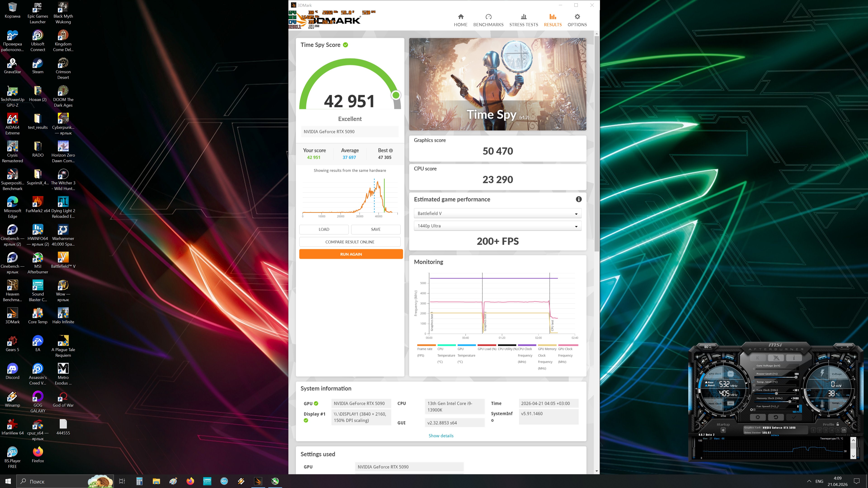This screenshot has width=868, height=488.
Task: Toggle Afterburner Startup with Windows button
Action: 723,430
